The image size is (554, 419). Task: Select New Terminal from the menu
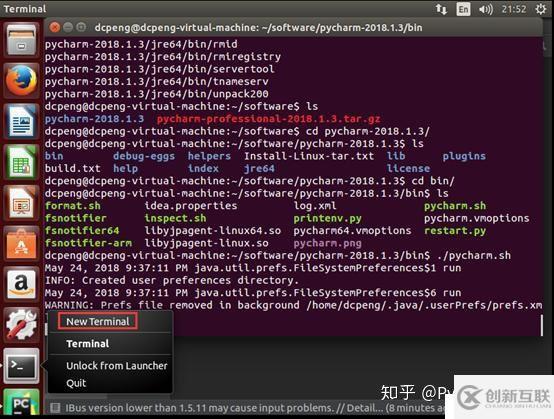[98, 321]
